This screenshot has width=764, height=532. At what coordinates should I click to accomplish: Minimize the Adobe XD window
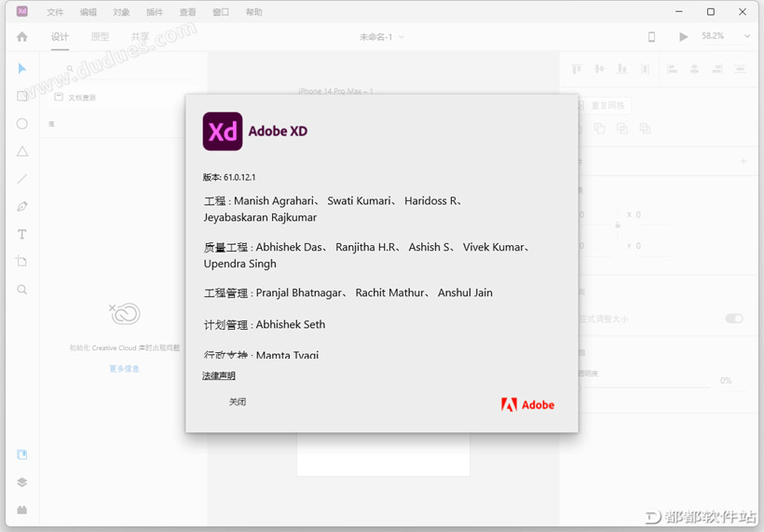pyautogui.click(x=679, y=12)
